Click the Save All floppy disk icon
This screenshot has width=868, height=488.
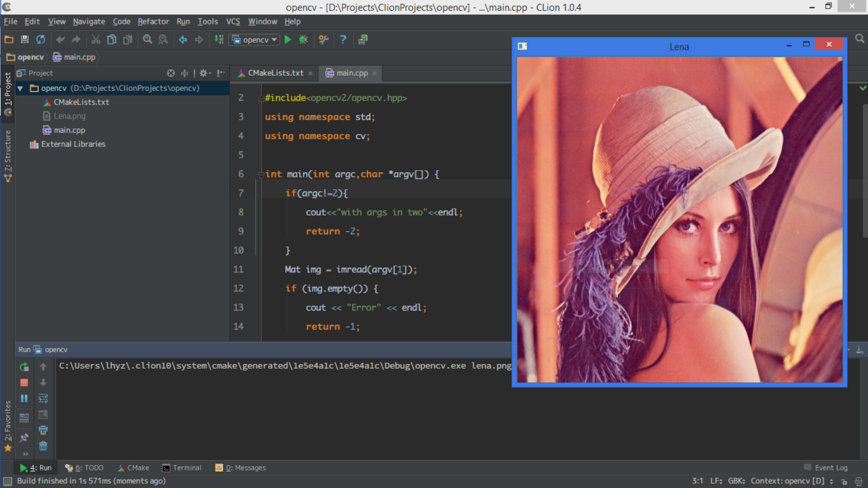pos(24,40)
